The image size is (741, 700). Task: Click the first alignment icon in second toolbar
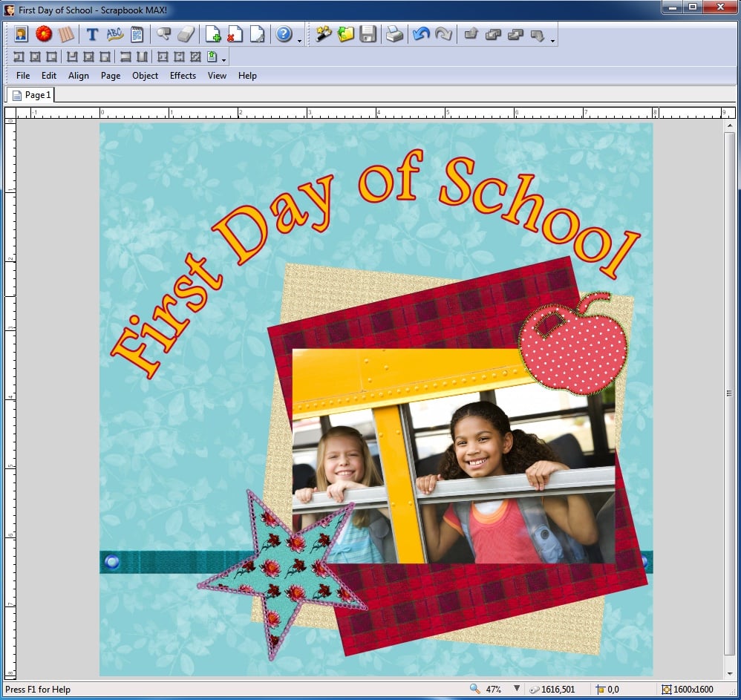19,57
